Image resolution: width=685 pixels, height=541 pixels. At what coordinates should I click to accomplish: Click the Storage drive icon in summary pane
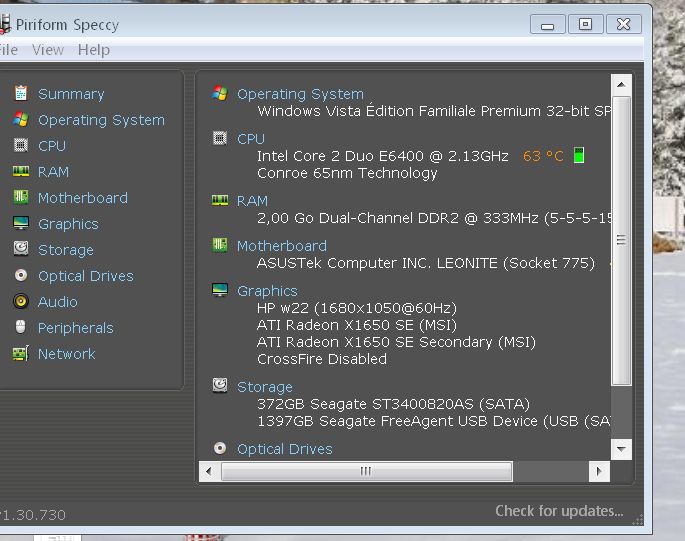click(220, 385)
